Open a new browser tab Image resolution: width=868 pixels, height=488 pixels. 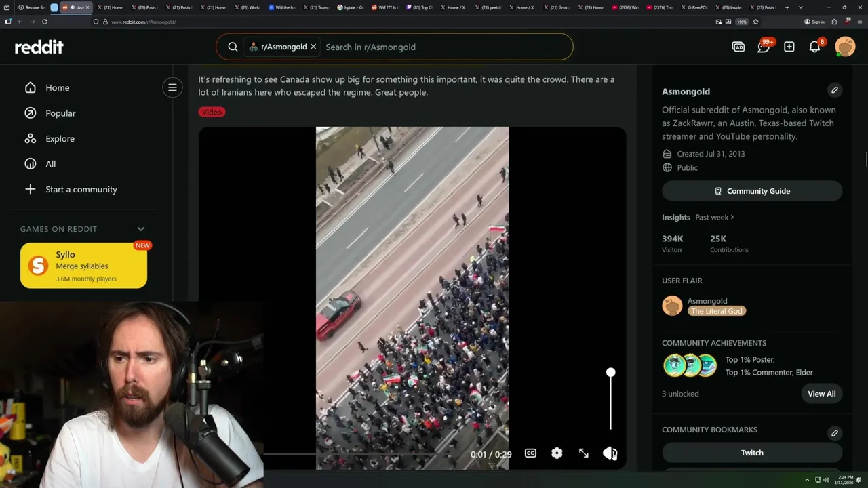click(x=787, y=7)
